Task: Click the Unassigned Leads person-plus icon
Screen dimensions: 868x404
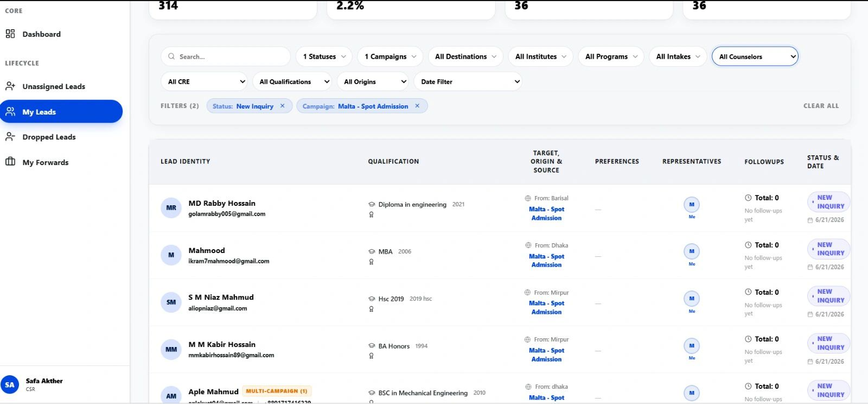Action: coord(10,86)
